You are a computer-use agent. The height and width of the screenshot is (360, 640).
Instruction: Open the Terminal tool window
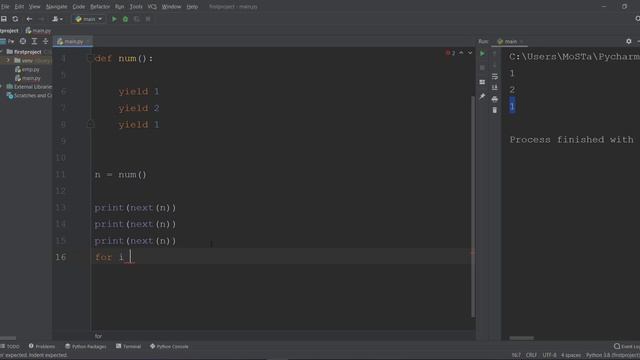128,346
